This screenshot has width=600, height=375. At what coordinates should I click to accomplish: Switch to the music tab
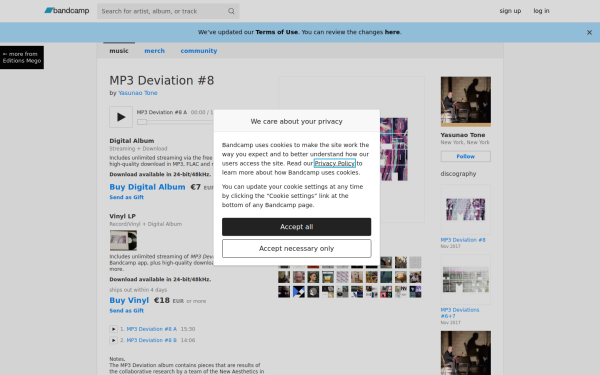click(x=119, y=51)
